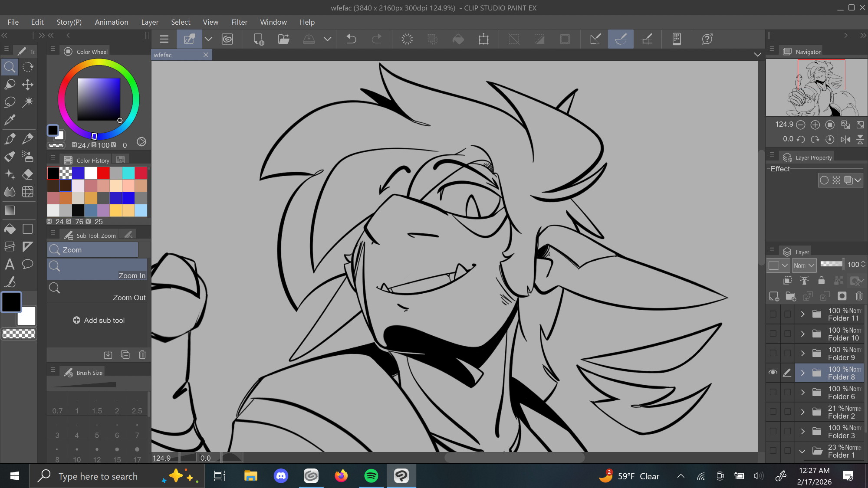Image resolution: width=868 pixels, height=488 pixels.
Task: Open the Filter menu
Action: click(x=239, y=22)
